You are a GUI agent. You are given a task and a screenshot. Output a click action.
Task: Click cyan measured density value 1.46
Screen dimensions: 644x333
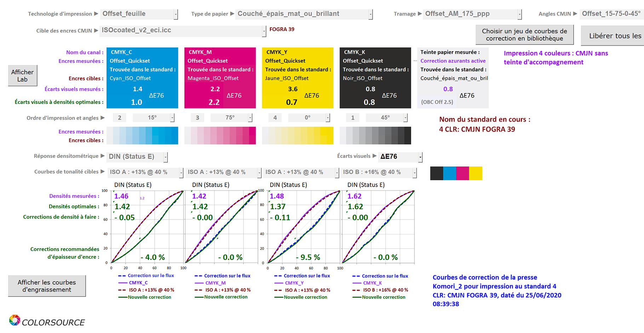(121, 196)
